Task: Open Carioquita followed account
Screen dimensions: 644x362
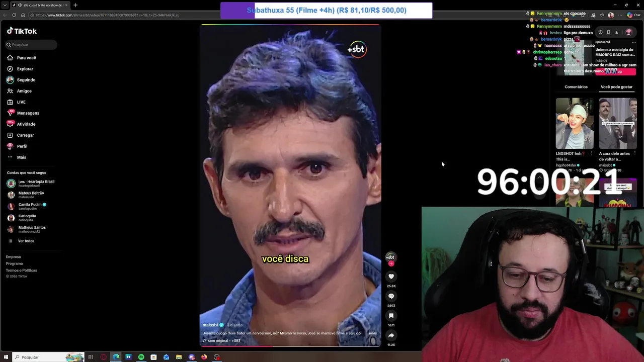Action: (x=22, y=218)
